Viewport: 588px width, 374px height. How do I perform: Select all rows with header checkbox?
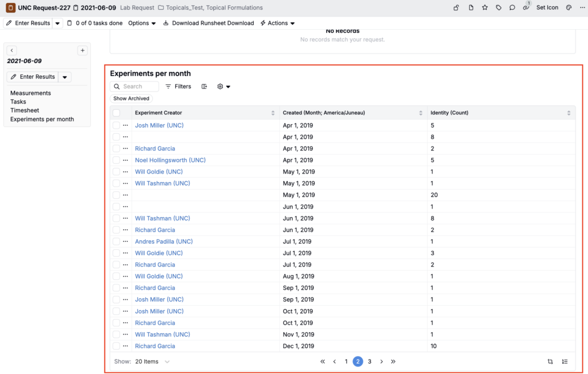pos(116,113)
